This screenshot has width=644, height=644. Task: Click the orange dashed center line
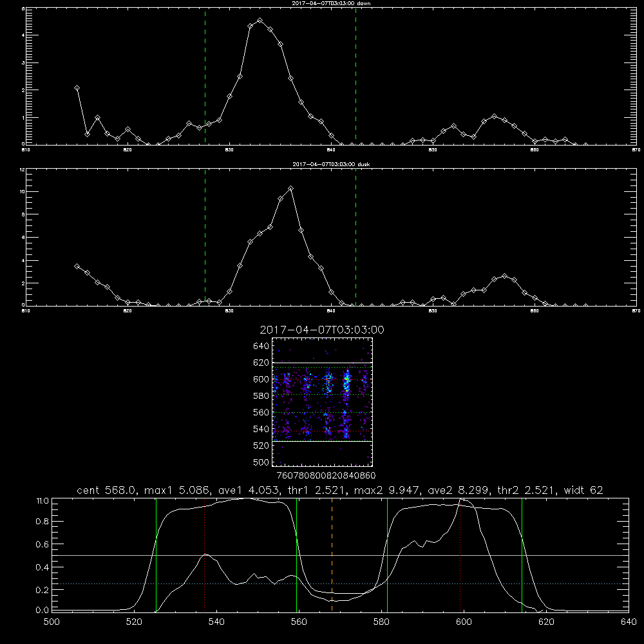[332, 555]
